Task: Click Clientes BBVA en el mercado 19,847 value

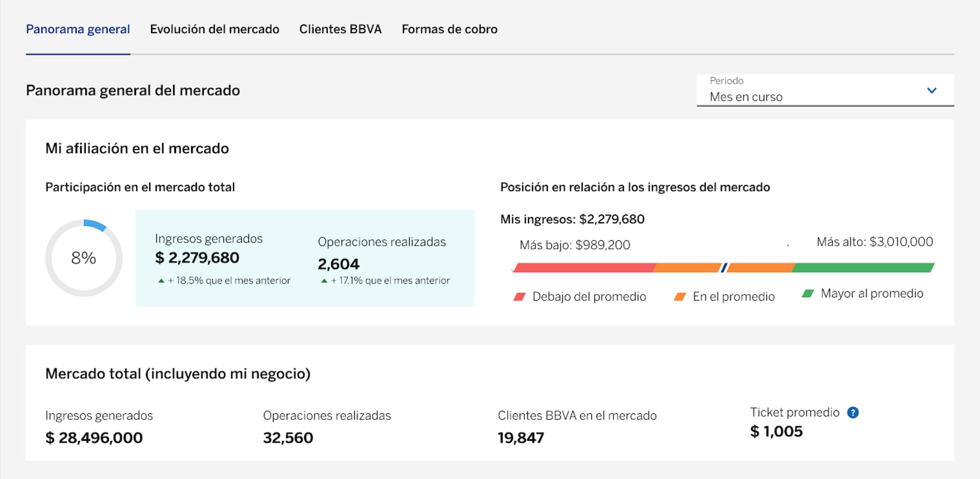Action: 521,438
